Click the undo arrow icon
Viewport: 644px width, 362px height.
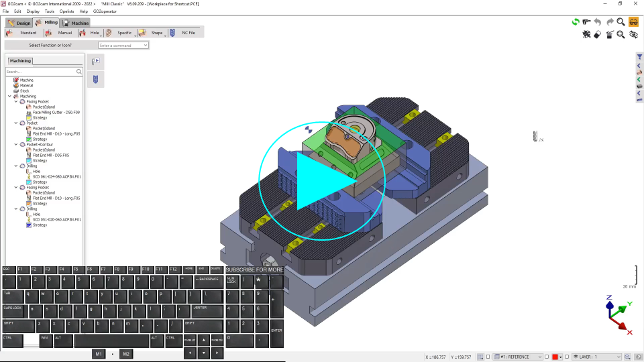coord(598,22)
